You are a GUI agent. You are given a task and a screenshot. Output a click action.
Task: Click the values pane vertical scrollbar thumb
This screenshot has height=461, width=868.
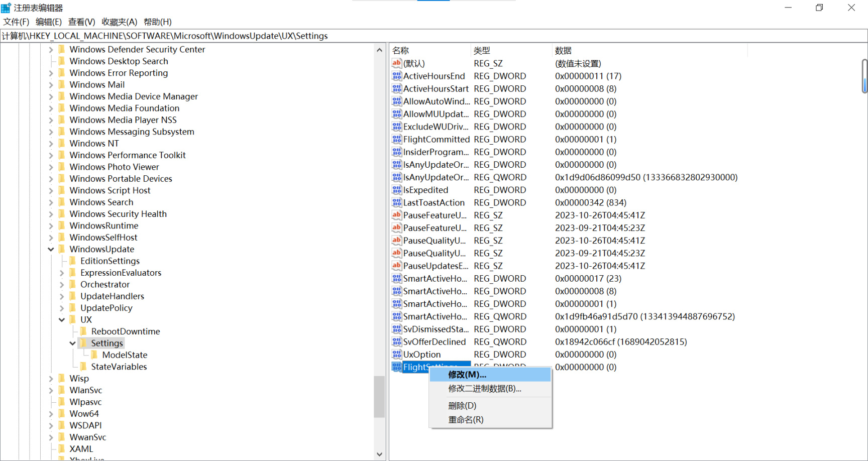pyautogui.click(x=864, y=76)
